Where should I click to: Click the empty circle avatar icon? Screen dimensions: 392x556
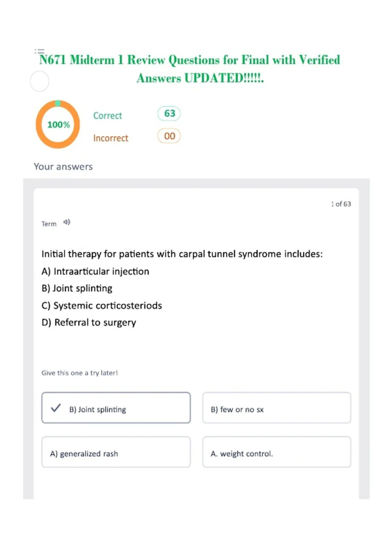click(x=40, y=81)
